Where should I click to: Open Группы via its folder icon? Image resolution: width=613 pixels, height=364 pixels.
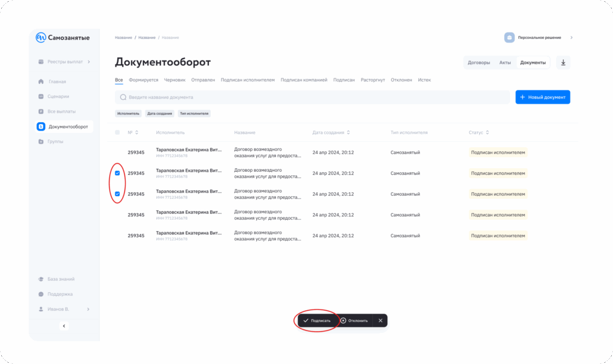click(41, 141)
